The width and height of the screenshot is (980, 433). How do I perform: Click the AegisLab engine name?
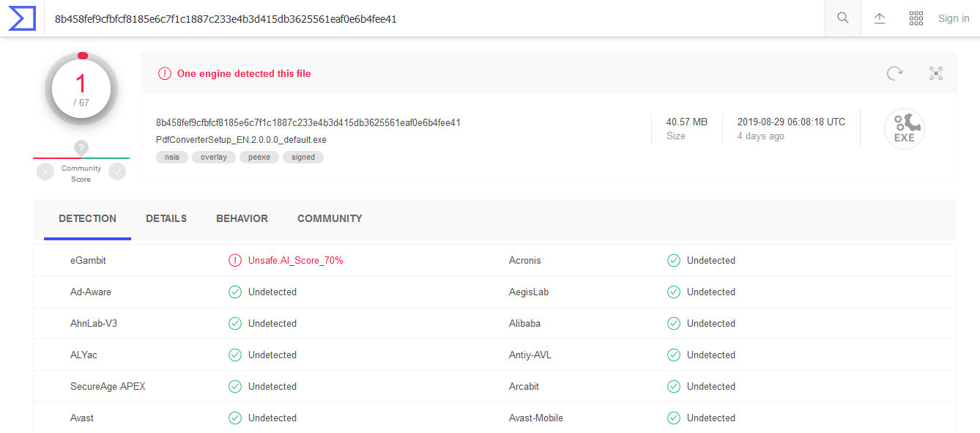[529, 292]
